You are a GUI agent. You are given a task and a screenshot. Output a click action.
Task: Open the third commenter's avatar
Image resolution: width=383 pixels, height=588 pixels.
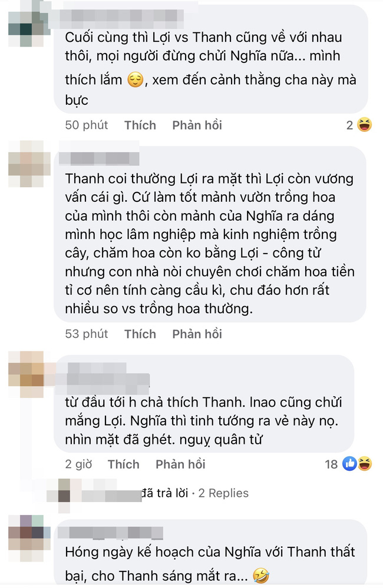[27, 374]
